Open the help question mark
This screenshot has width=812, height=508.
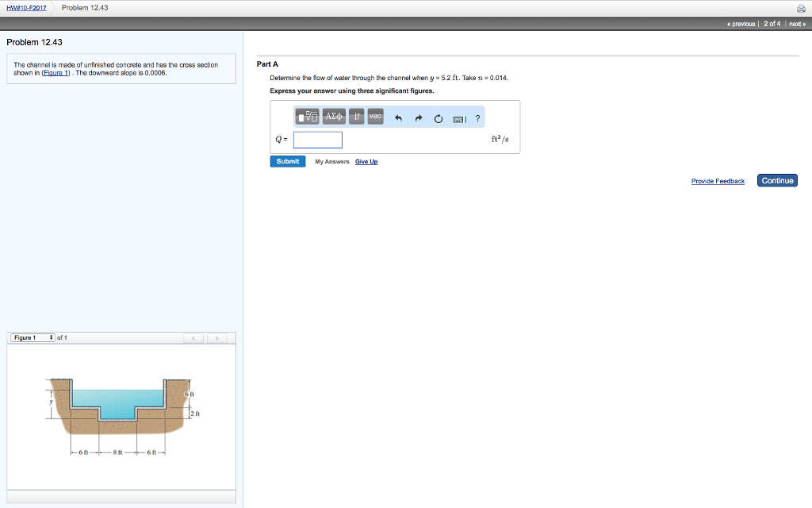(477, 119)
